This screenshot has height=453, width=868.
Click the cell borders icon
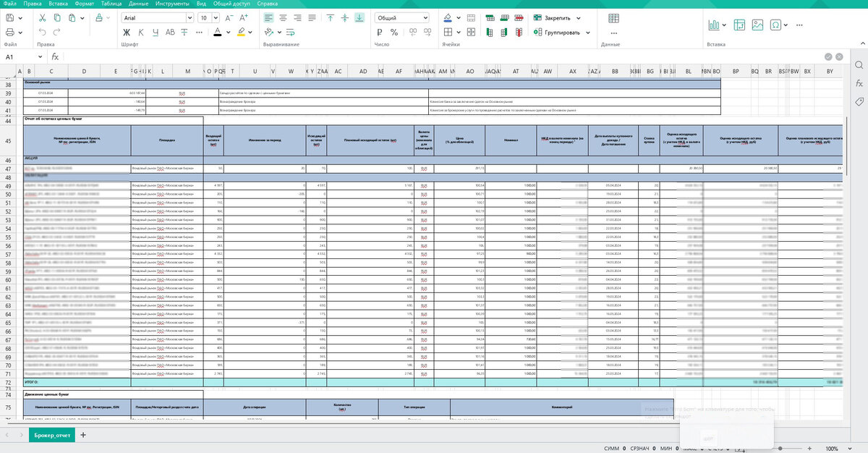448,32
